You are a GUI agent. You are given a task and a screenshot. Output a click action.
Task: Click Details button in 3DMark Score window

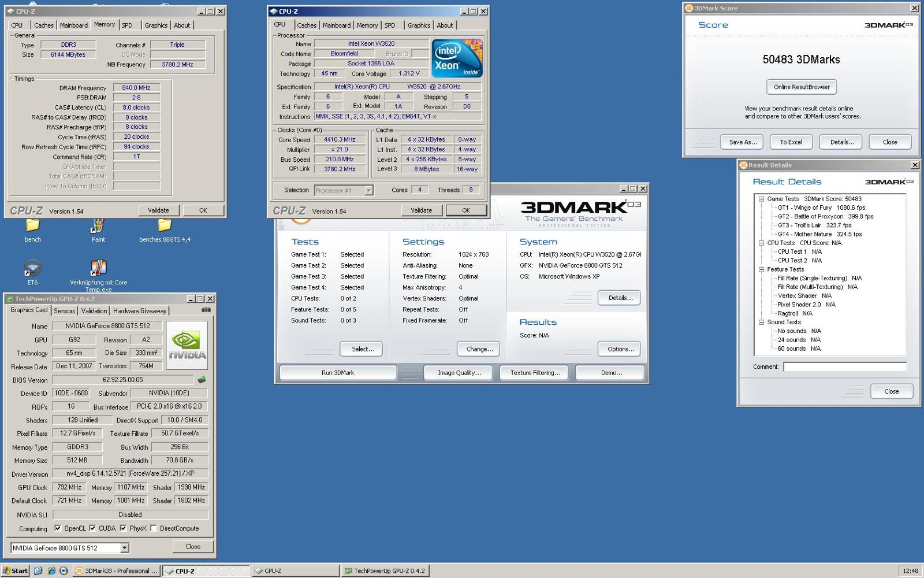click(842, 142)
